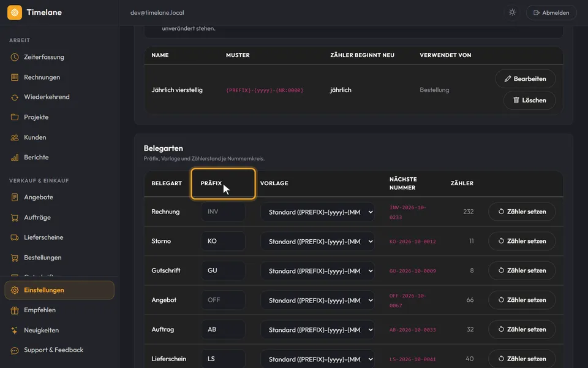Viewport: 588px width, 368px height.
Task: Open Zeiterfassung clock icon in sidebar
Action: coord(15,57)
